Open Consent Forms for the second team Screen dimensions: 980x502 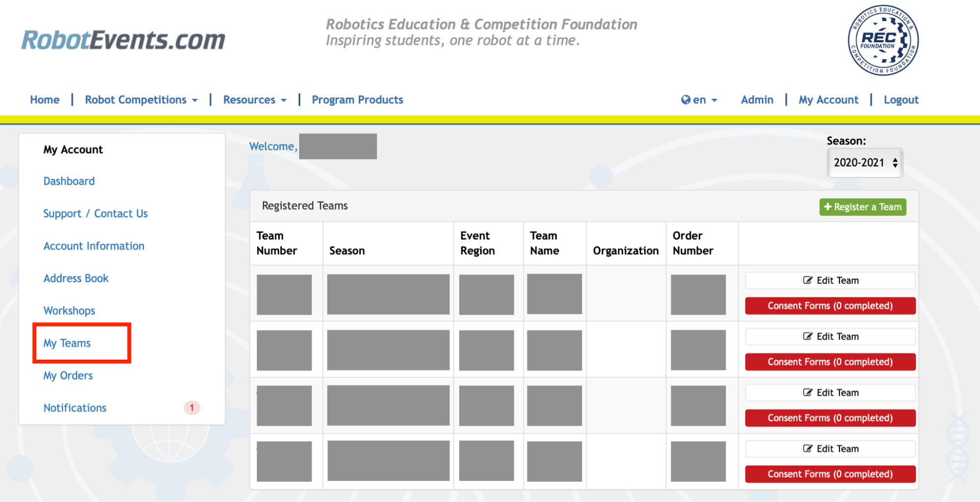click(830, 362)
